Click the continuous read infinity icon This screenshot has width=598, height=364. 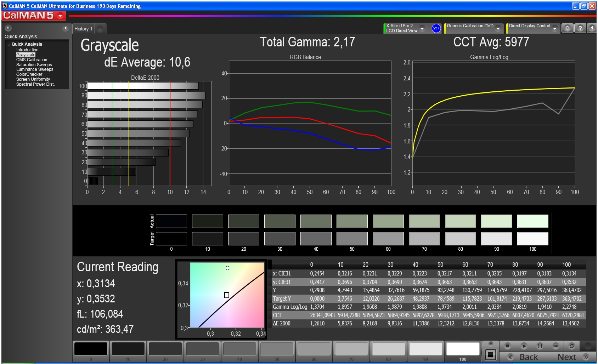556,346
